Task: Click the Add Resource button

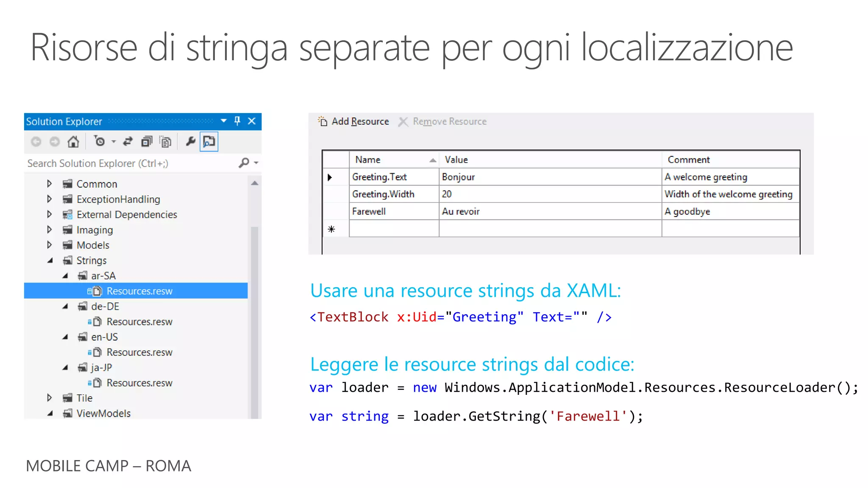Action: tap(353, 122)
